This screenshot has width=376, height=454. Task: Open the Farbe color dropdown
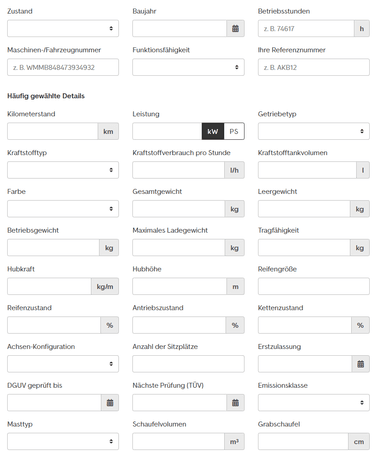pyautogui.click(x=63, y=209)
